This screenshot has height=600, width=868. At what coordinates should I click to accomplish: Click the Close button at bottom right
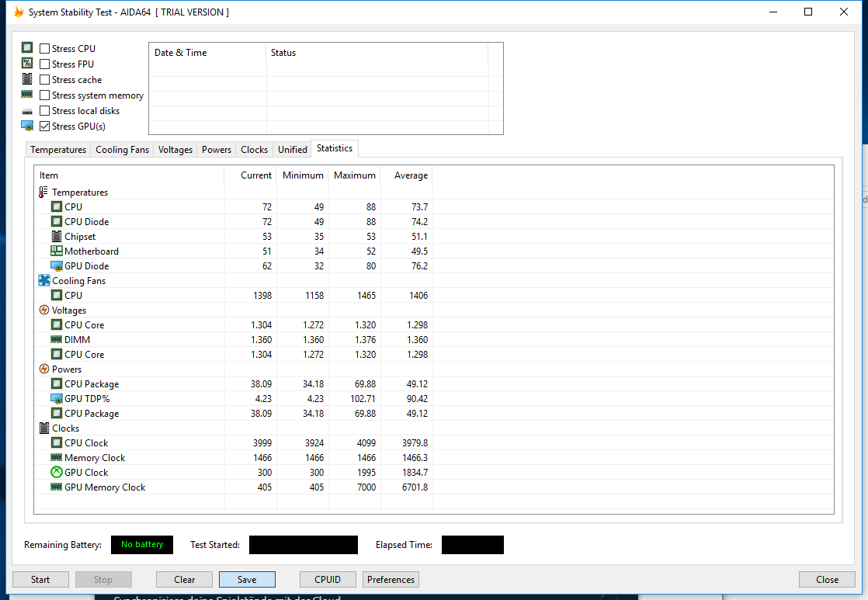(x=827, y=580)
